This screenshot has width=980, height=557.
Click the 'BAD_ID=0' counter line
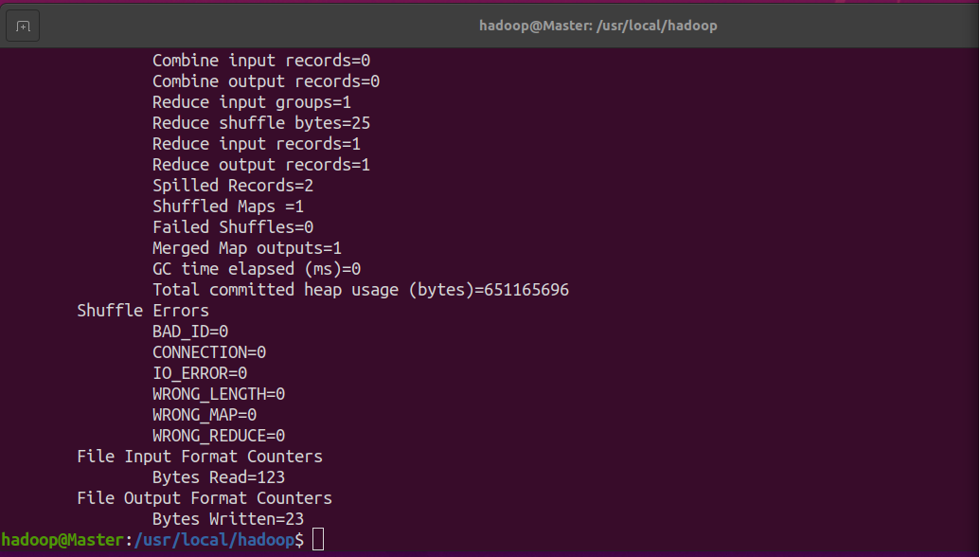click(x=190, y=332)
